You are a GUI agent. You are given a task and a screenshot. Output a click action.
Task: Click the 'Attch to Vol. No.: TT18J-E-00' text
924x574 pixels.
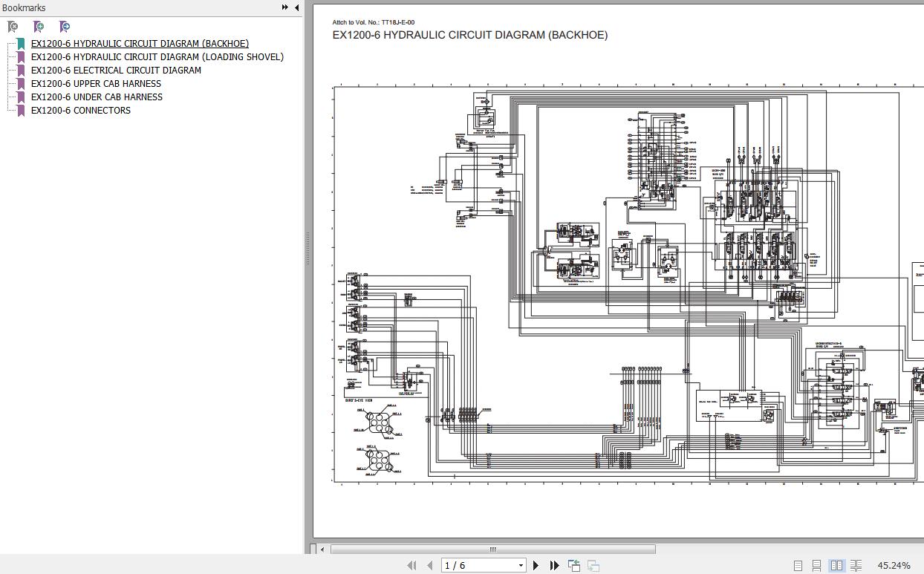coord(374,22)
